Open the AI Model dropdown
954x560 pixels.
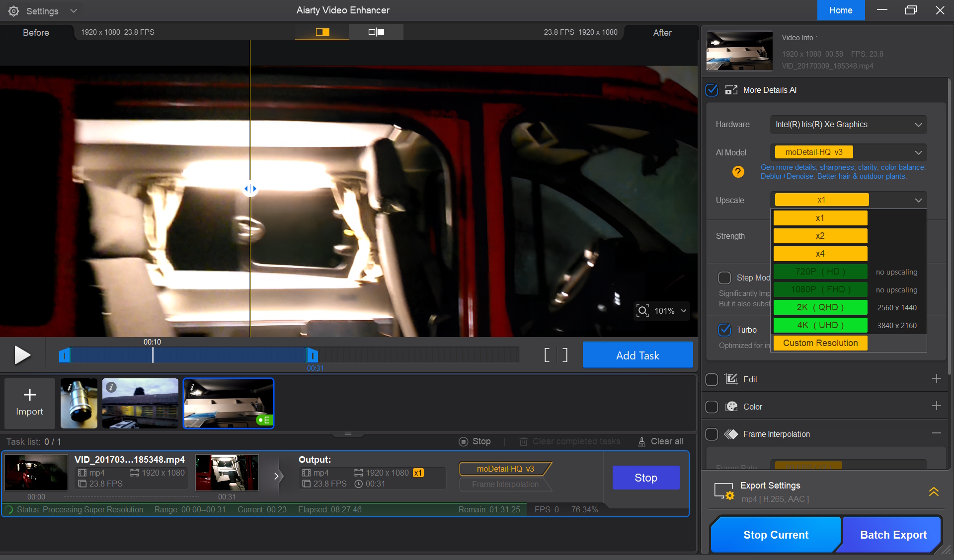point(848,152)
